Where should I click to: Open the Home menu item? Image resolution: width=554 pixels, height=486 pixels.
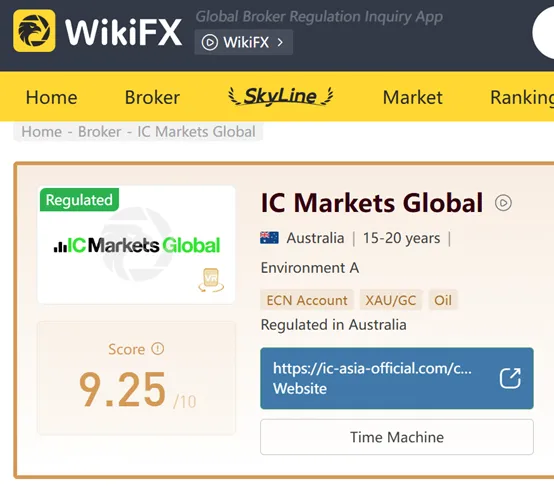coord(52,97)
